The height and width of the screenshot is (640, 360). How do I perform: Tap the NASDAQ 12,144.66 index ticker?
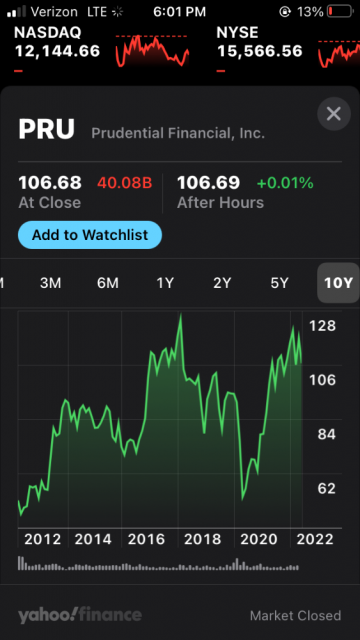point(57,42)
